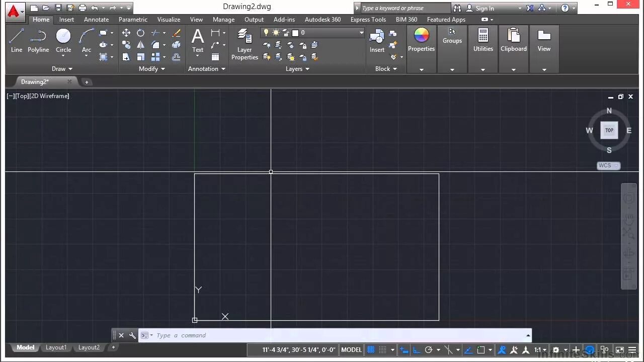Select the Stretch tool
644x362 pixels.
[x=126, y=57]
